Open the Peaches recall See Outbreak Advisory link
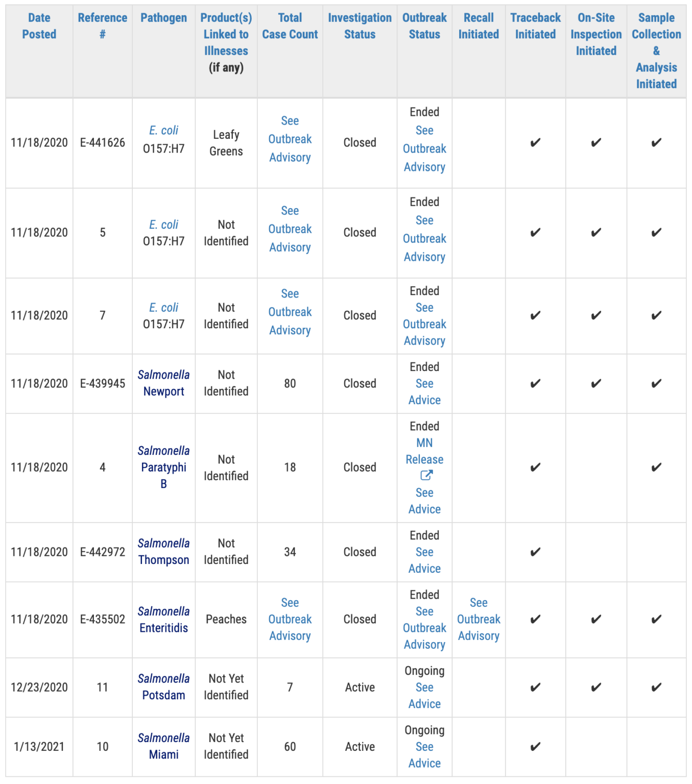The image size is (692, 784). [x=479, y=619]
